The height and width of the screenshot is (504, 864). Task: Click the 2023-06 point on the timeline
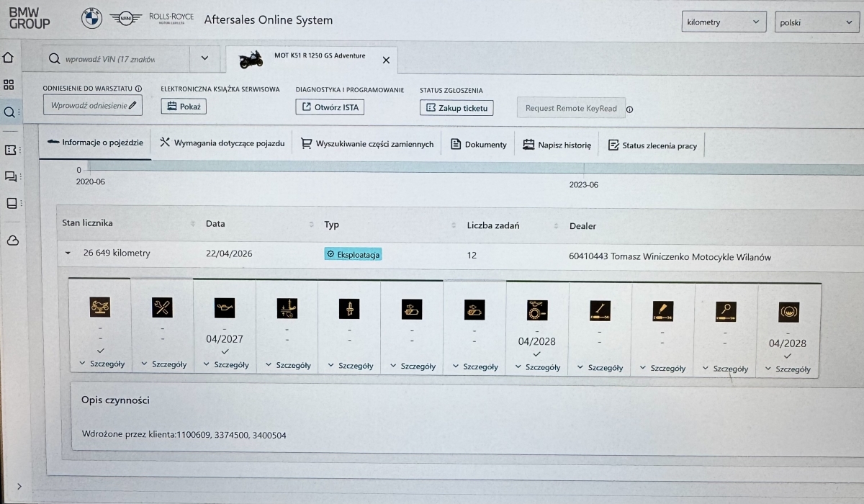point(583,184)
